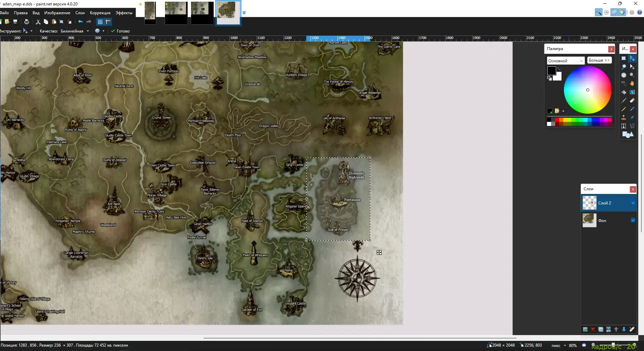The width and height of the screenshot is (644, 351).
Task: Click the black primary color swatch
Action: point(551,70)
